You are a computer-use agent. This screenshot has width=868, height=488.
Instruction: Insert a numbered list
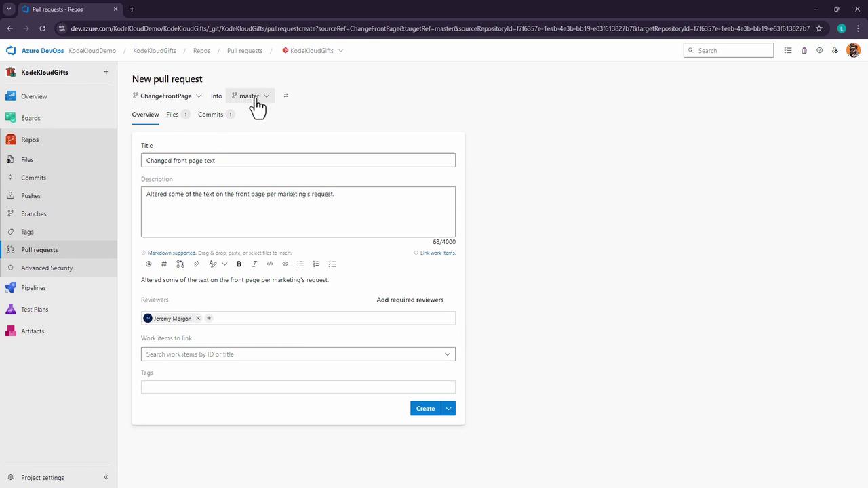(x=316, y=264)
